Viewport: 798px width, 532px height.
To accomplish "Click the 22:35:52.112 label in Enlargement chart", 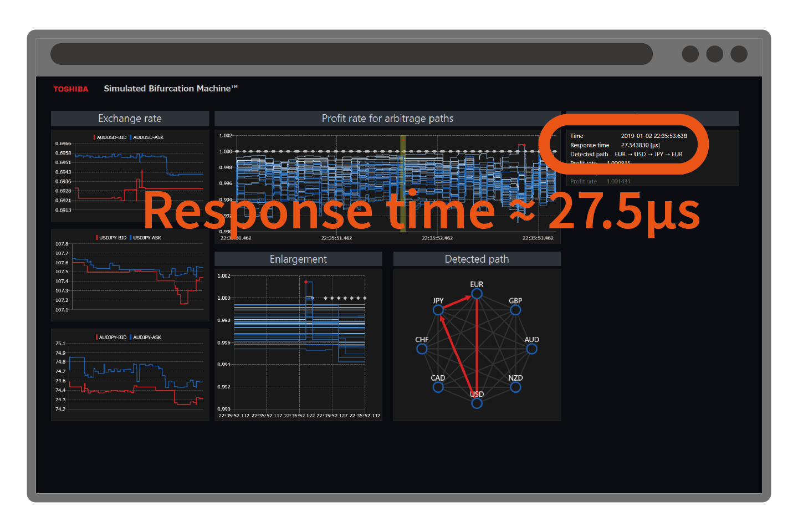I will (x=234, y=416).
